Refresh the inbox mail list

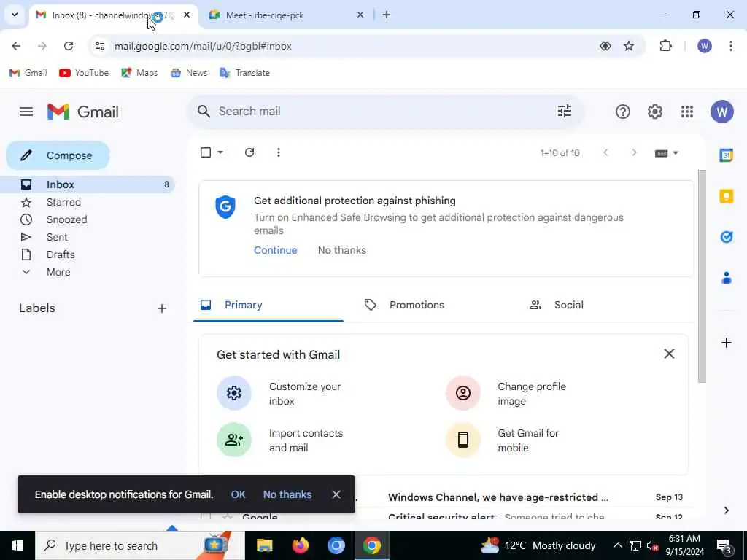point(249,152)
